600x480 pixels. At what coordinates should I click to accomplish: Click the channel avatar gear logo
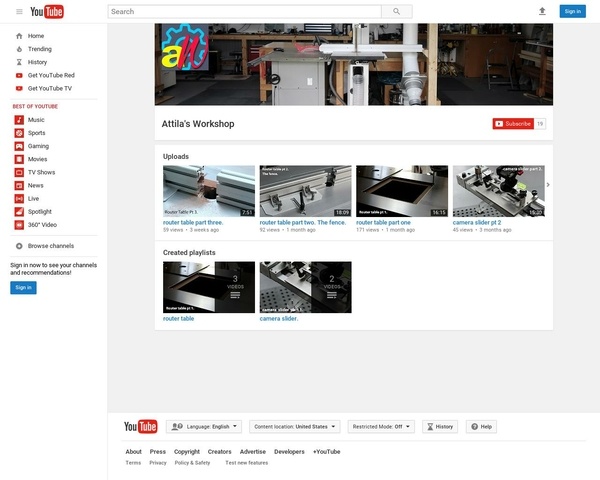185,47
